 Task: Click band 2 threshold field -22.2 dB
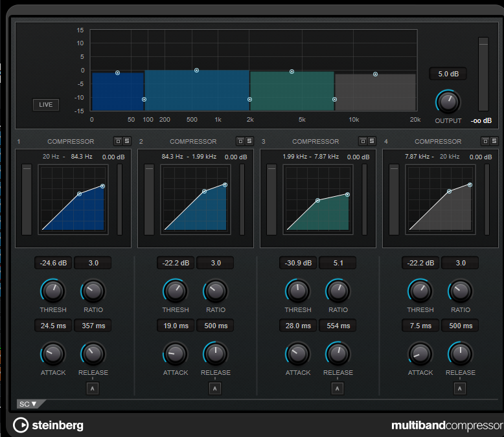[176, 263]
